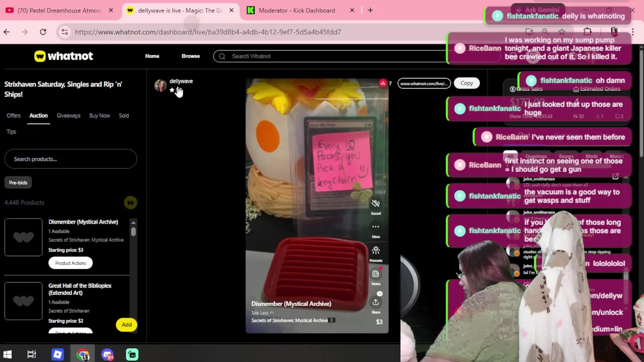Open Task View on taskbar

pos(32,354)
